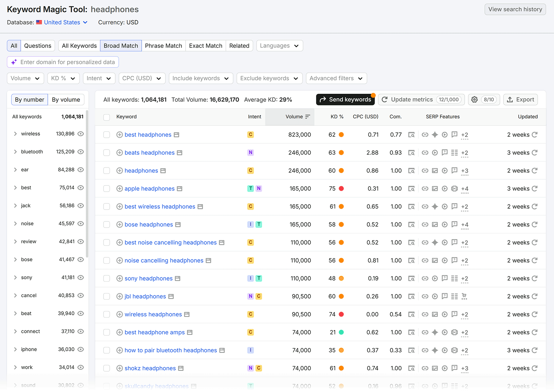Click the add icon beside best headphones

[x=119, y=135]
